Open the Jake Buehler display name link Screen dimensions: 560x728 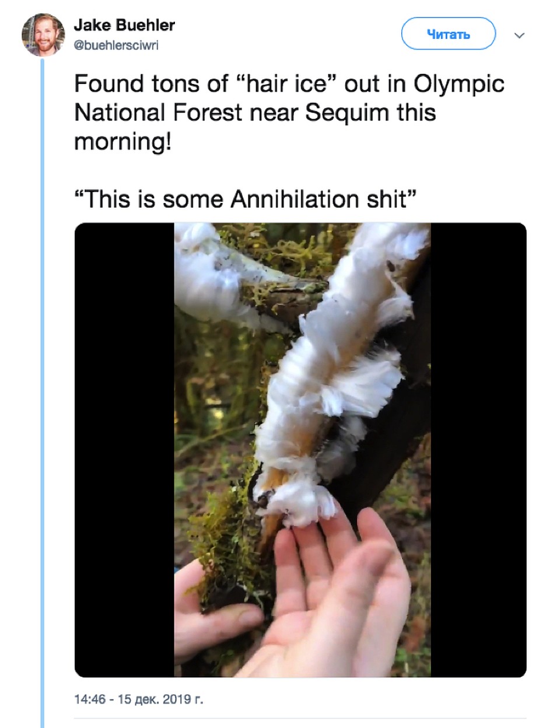[x=124, y=25]
